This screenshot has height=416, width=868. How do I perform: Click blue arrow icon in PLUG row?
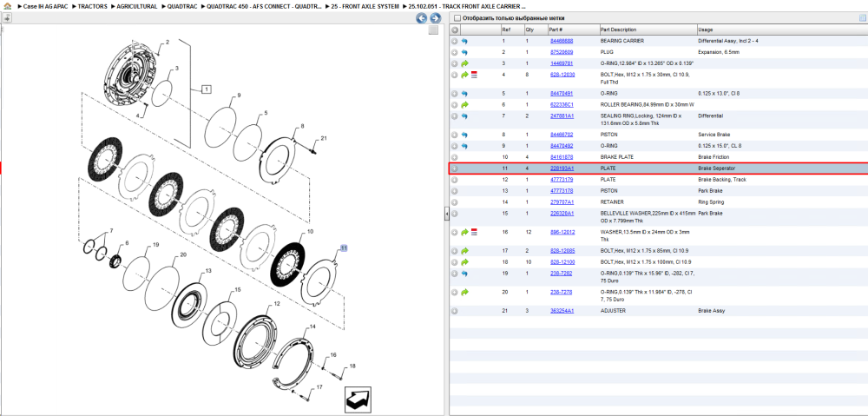[x=464, y=52]
